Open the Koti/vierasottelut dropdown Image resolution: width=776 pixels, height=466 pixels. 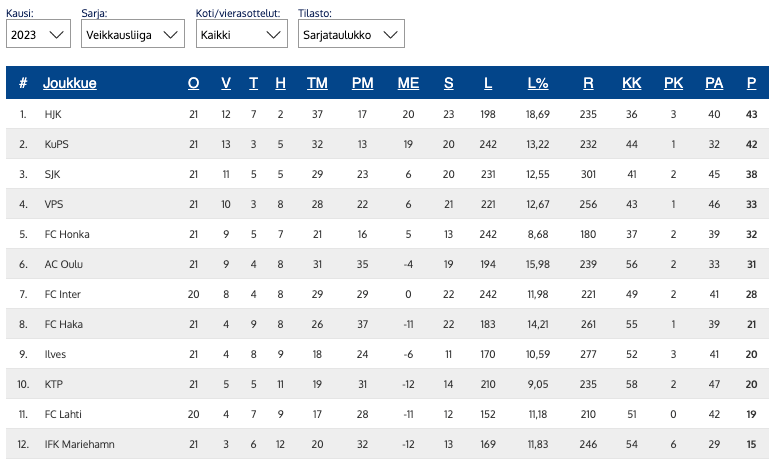[241, 35]
